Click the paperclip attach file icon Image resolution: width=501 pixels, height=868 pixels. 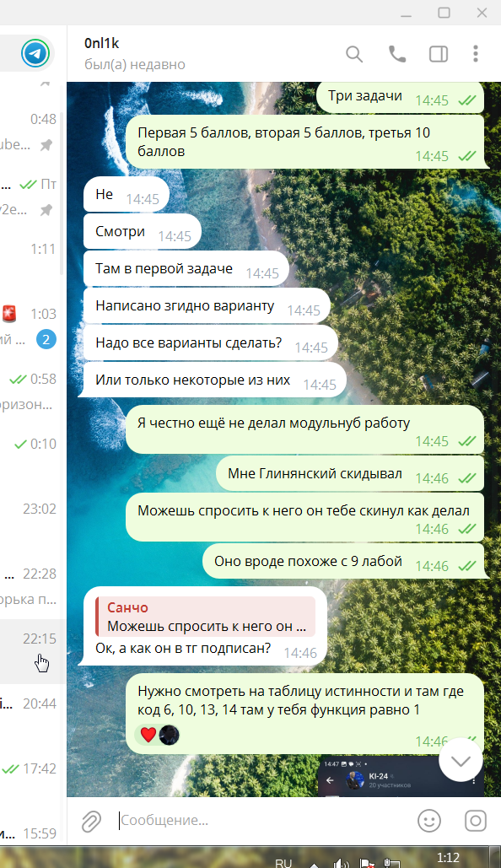coord(91,821)
